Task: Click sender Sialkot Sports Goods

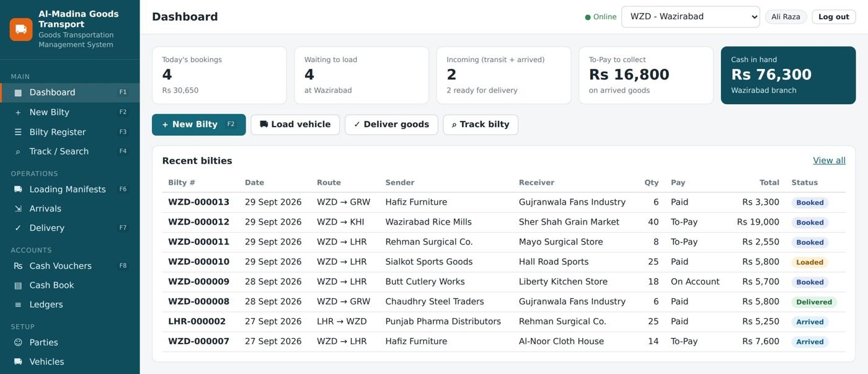Action: (x=429, y=262)
